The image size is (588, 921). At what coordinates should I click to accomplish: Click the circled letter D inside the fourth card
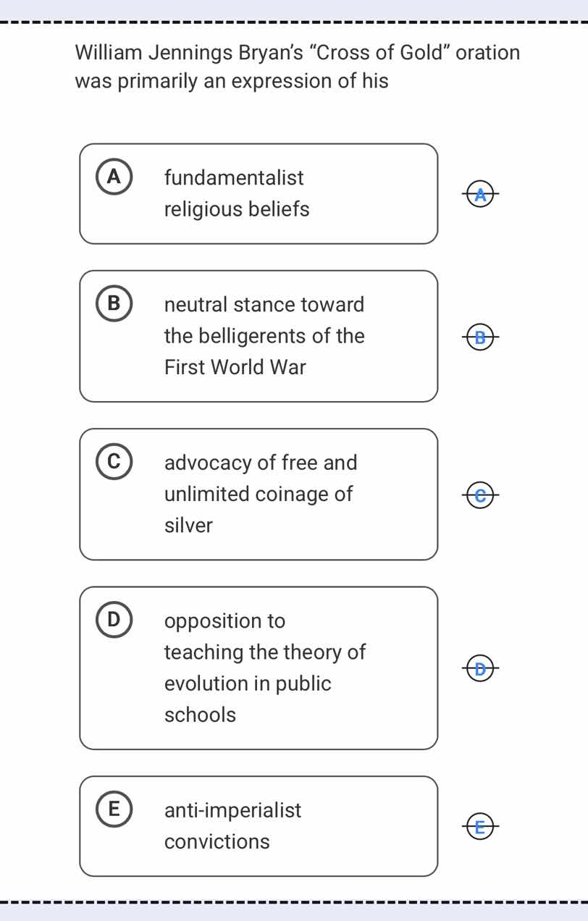tap(114, 619)
